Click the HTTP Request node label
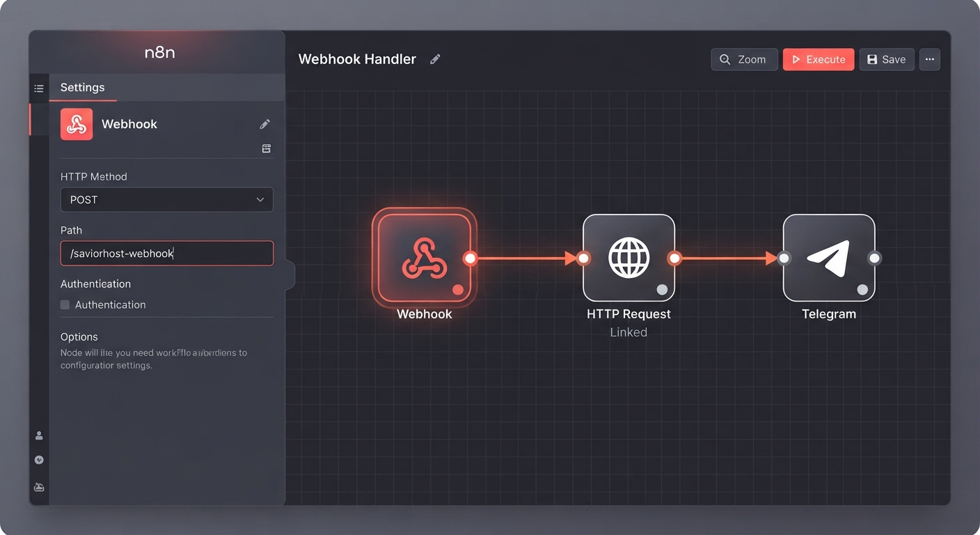This screenshot has width=980, height=535. (629, 314)
